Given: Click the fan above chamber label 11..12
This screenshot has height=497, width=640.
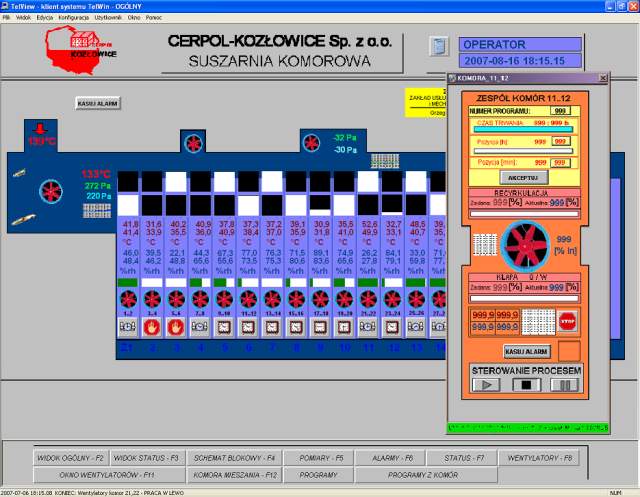Looking at the screenshot, I should [x=248, y=299].
